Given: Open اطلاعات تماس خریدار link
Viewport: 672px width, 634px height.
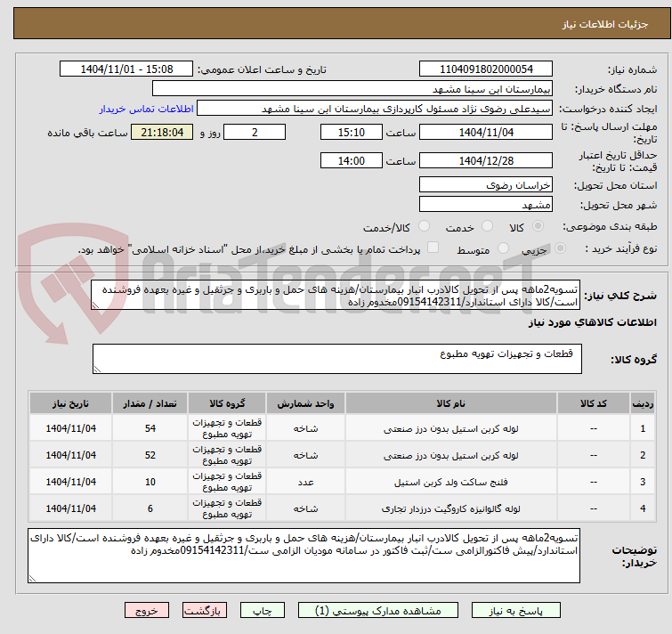Looking at the screenshot, I should (147, 109).
